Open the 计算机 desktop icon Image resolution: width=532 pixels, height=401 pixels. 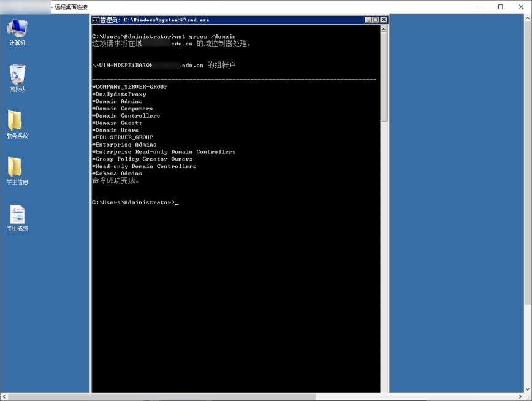tap(17, 30)
